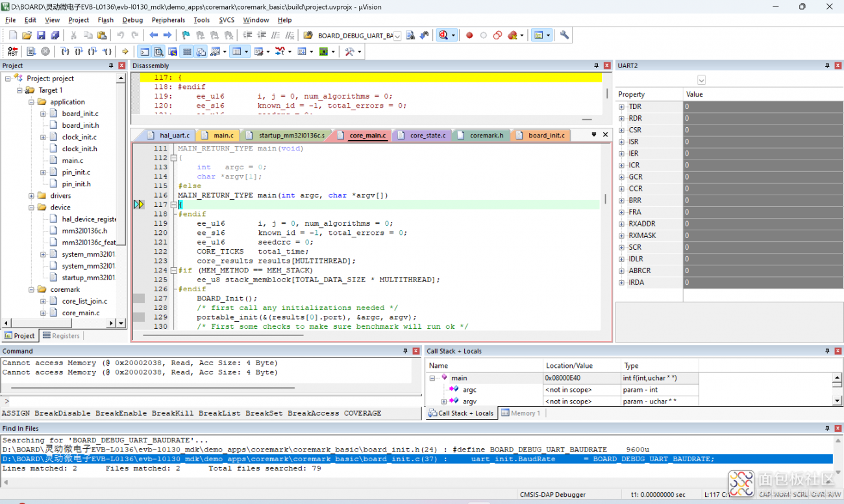The image size is (844, 504).
Task: Insert a breakpoint with the red dot icon
Action: (x=469, y=35)
